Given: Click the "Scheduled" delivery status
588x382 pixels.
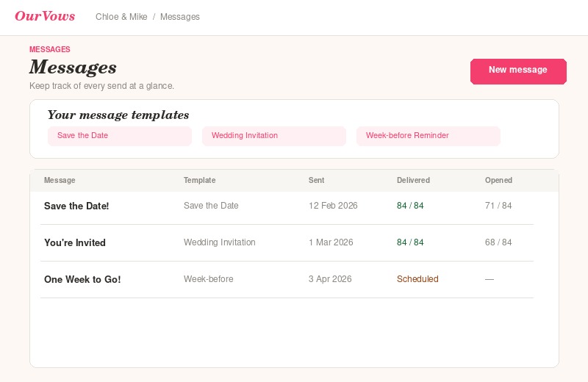Looking at the screenshot, I should tap(417, 279).
